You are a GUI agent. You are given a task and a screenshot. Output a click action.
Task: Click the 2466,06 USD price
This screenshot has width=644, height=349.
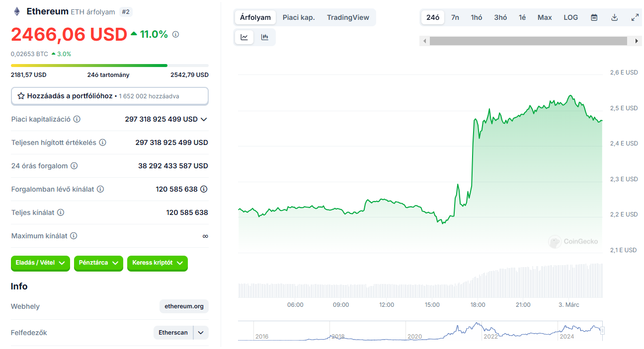tap(69, 34)
